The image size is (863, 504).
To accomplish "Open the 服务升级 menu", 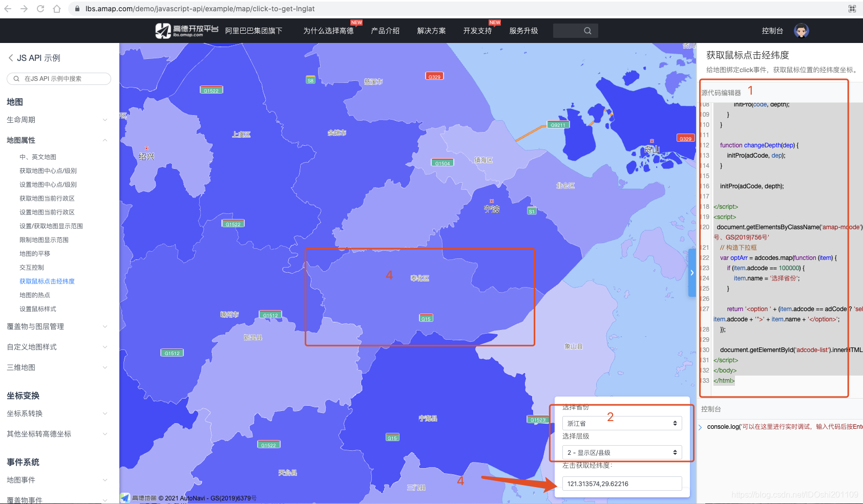I will coord(523,31).
